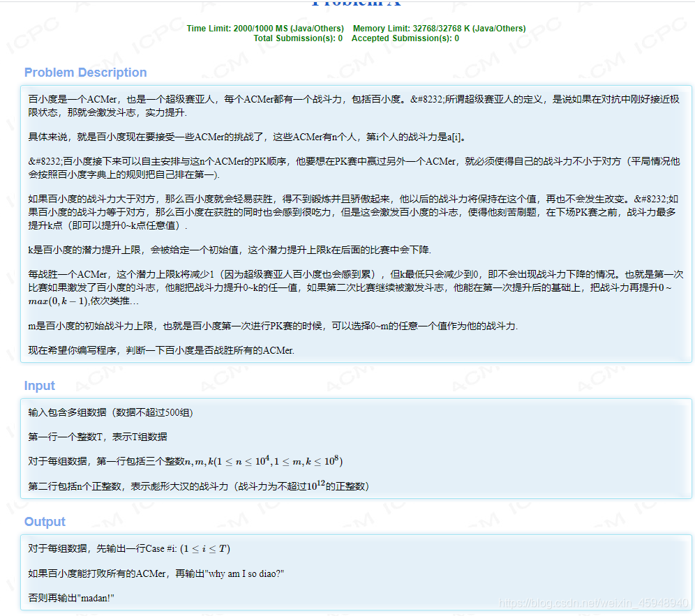Click the Problem Description section heading
The height and width of the screenshot is (616, 695).
coord(85,73)
